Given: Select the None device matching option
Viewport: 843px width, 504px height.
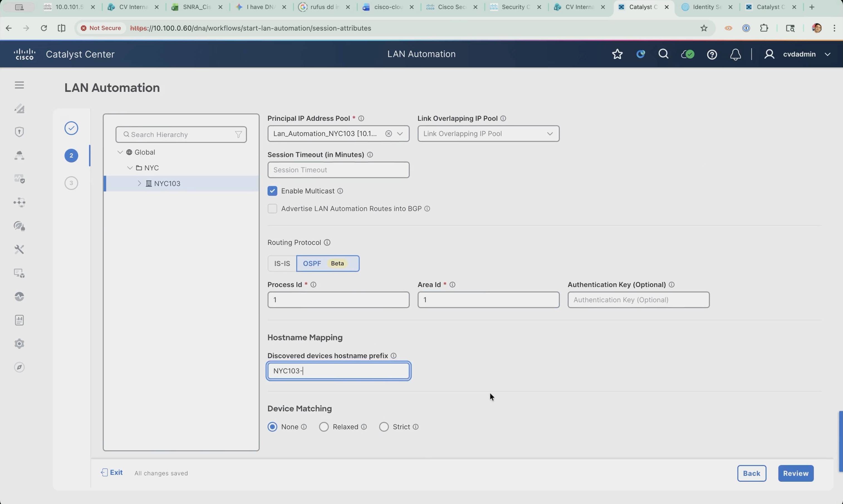Looking at the screenshot, I should tap(272, 427).
